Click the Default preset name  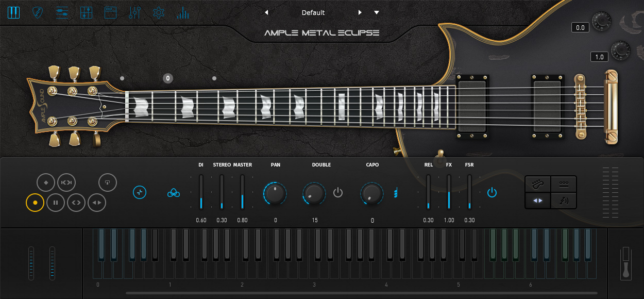313,12
